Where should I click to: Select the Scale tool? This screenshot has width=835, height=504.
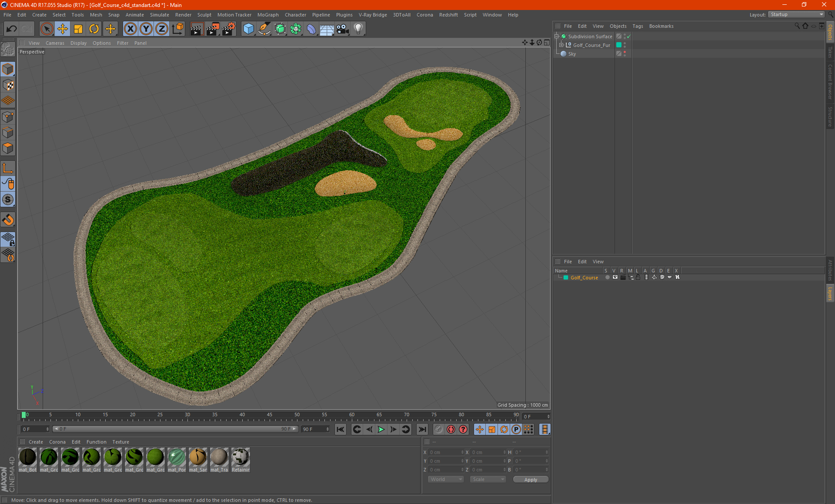(x=78, y=29)
